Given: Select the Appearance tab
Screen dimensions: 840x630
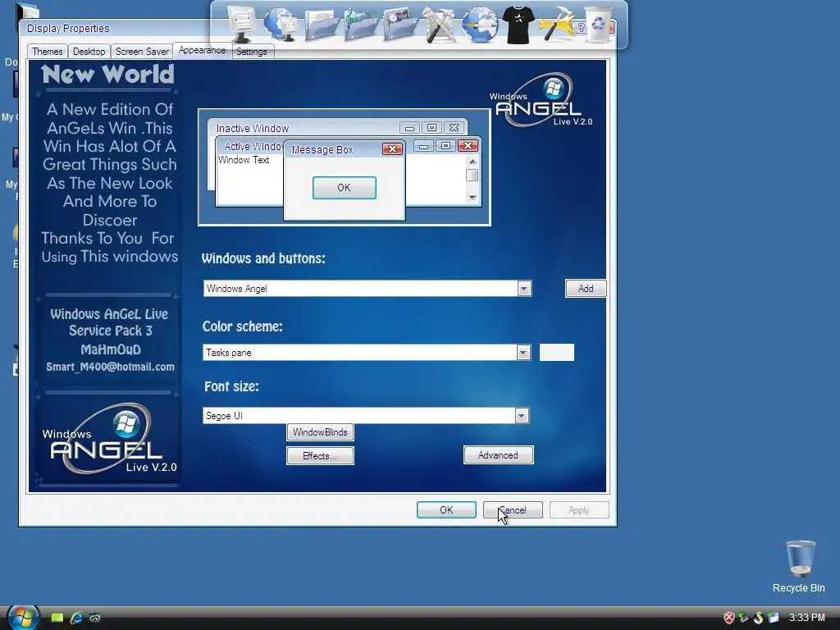Looking at the screenshot, I should pyautogui.click(x=202, y=50).
